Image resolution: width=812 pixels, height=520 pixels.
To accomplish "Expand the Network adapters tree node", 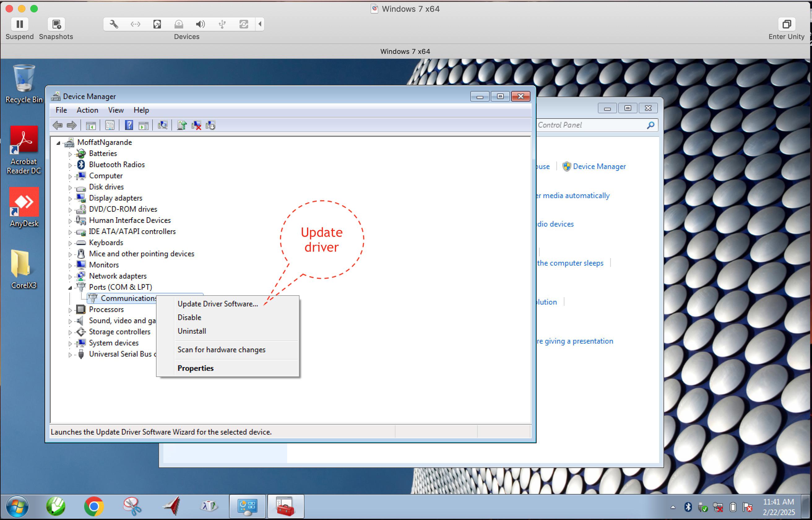I will (70, 276).
